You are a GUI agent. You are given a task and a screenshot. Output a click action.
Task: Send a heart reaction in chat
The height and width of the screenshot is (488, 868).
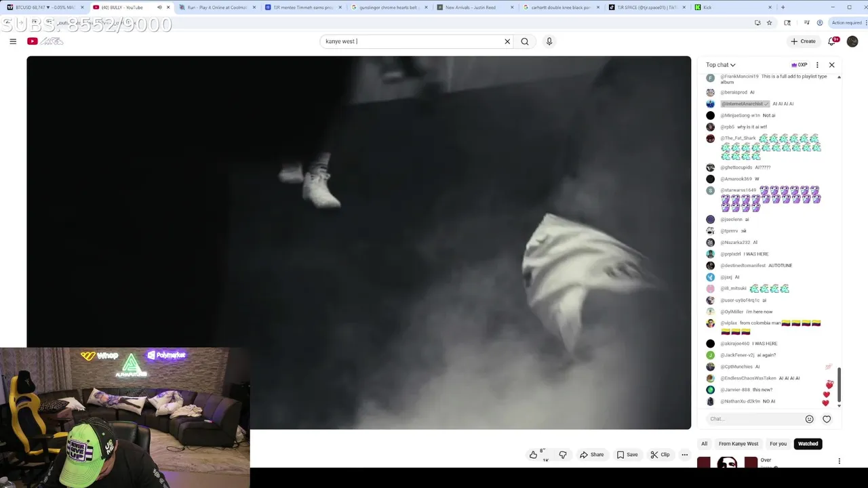(x=827, y=419)
